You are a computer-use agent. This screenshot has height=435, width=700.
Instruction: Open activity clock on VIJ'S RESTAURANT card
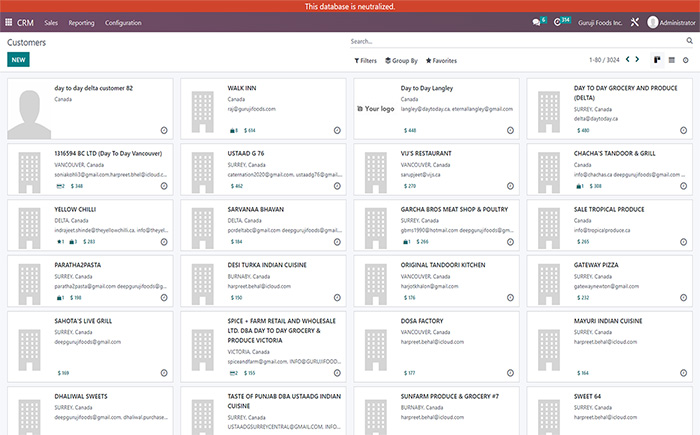click(510, 186)
